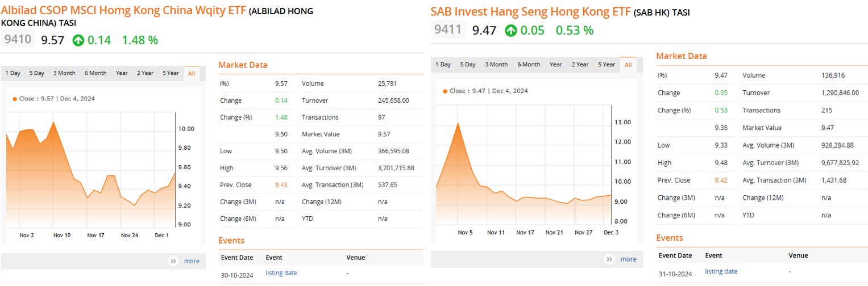Click SAB HK Low value 9.33
868x286 pixels.
(721, 145)
